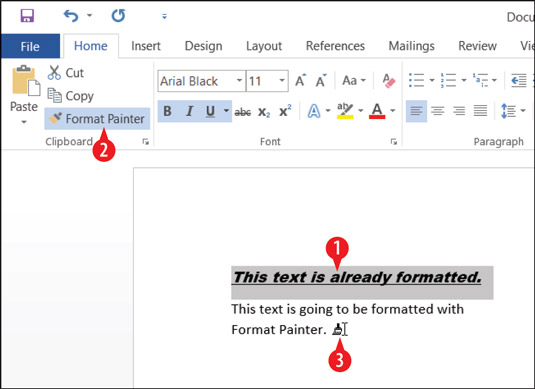Select Center paragraph alignment
535x389 pixels.
click(x=437, y=111)
